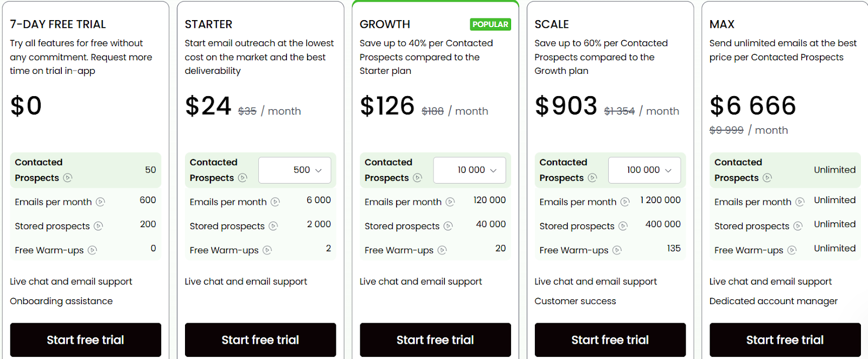Open Stored prospects info icon in Max plan

tap(797, 226)
